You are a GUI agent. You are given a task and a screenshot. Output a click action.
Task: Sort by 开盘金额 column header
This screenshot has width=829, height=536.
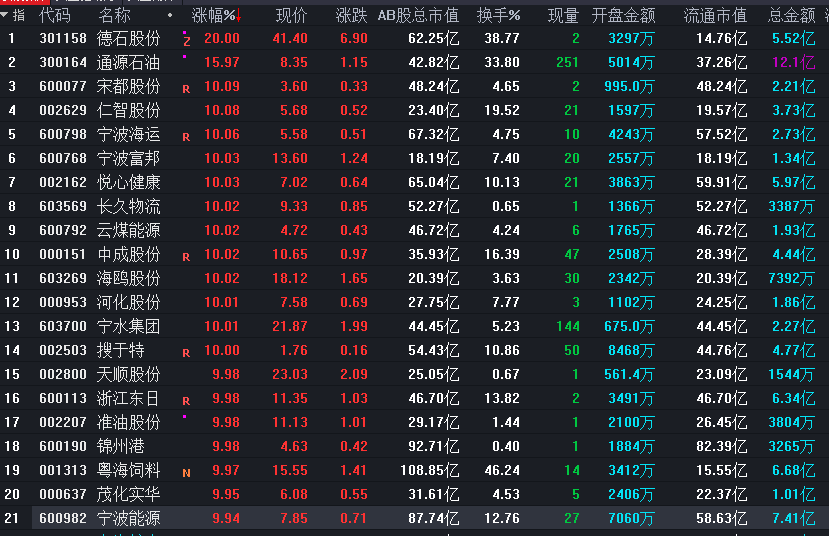coord(623,16)
